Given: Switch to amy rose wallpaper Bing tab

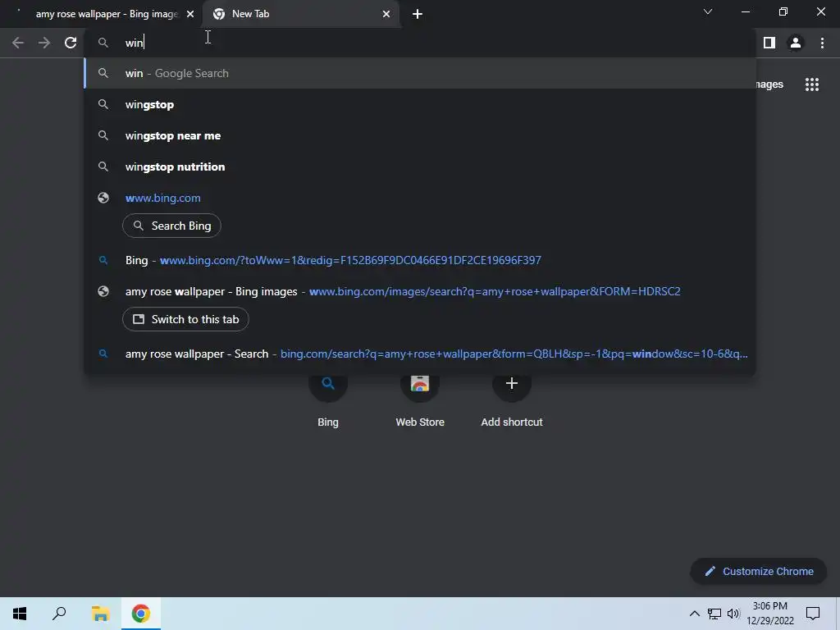Looking at the screenshot, I should (101, 14).
